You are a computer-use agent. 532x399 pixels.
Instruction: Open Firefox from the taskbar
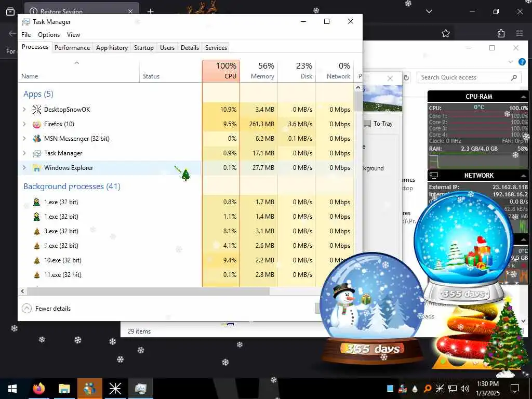(x=38, y=389)
